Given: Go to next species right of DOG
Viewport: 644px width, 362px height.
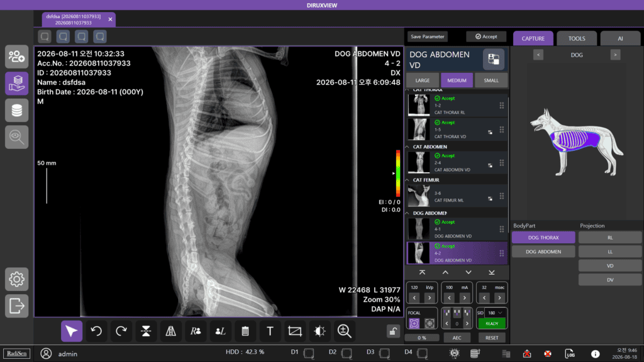Looking at the screenshot, I should [615, 55].
